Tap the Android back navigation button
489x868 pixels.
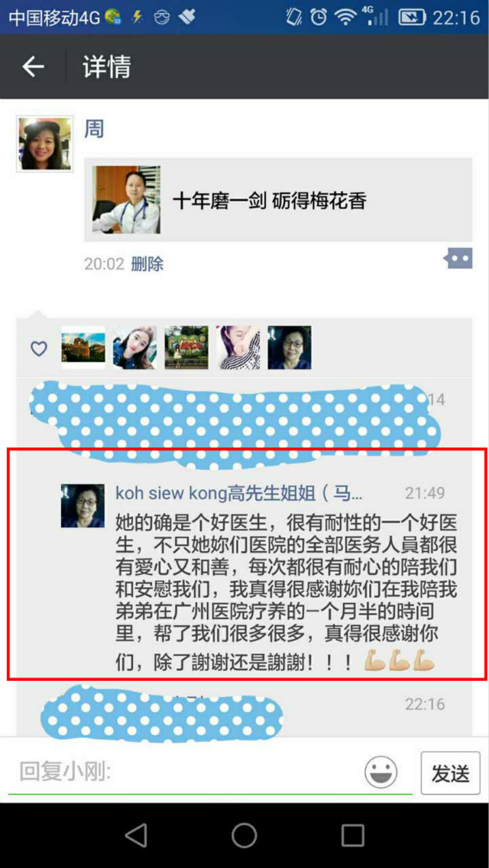[136, 834]
